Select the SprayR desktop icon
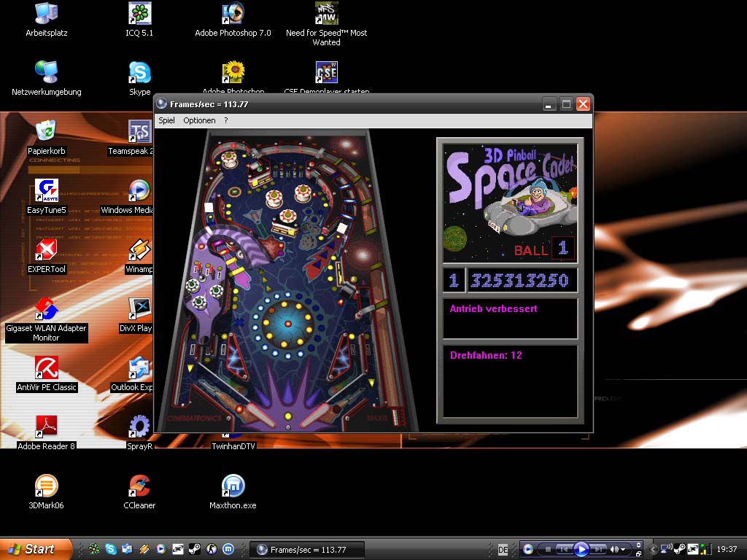Image resolution: width=747 pixels, height=560 pixels. [139, 433]
